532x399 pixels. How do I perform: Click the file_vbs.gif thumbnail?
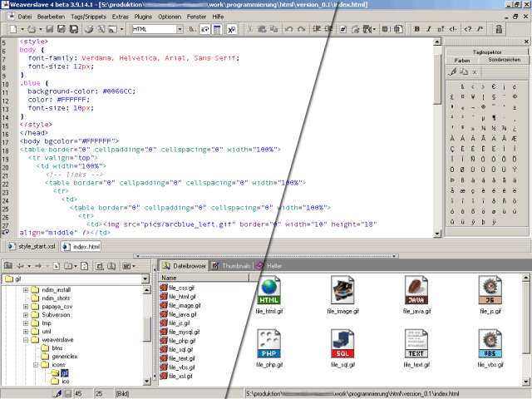[x=490, y=348]
